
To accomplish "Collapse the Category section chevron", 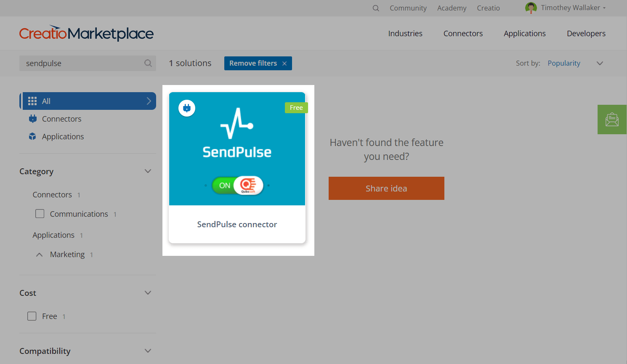I will click(148, 171).
